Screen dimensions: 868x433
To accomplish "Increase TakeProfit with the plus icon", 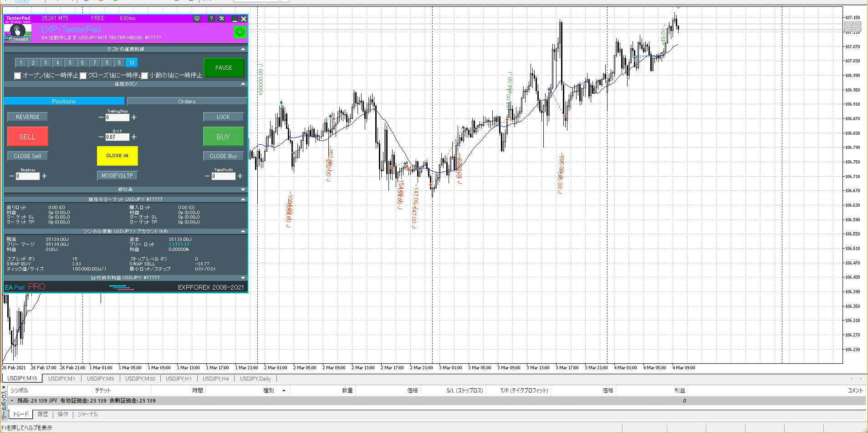I will click(x=240, y=176).
